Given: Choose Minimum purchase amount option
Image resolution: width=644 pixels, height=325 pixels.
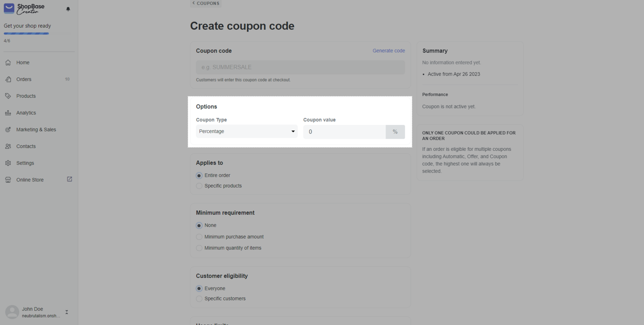Looking at the screenshot, I should (x=199, y=237).
